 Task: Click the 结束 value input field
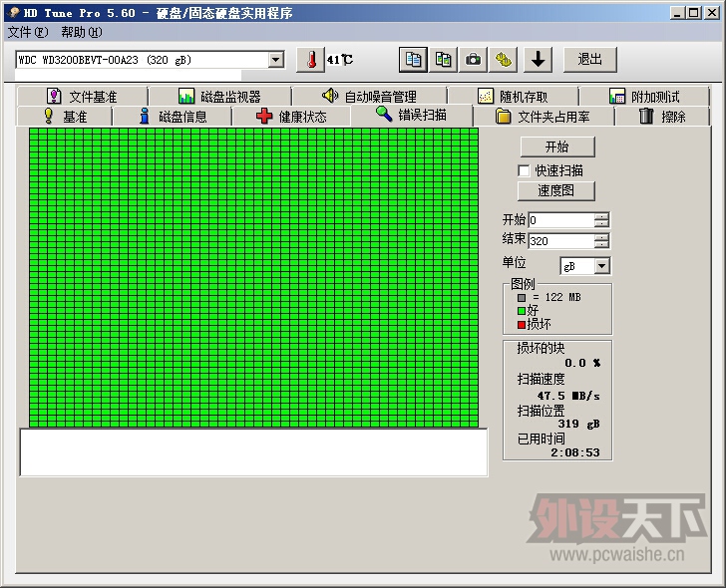561,241
